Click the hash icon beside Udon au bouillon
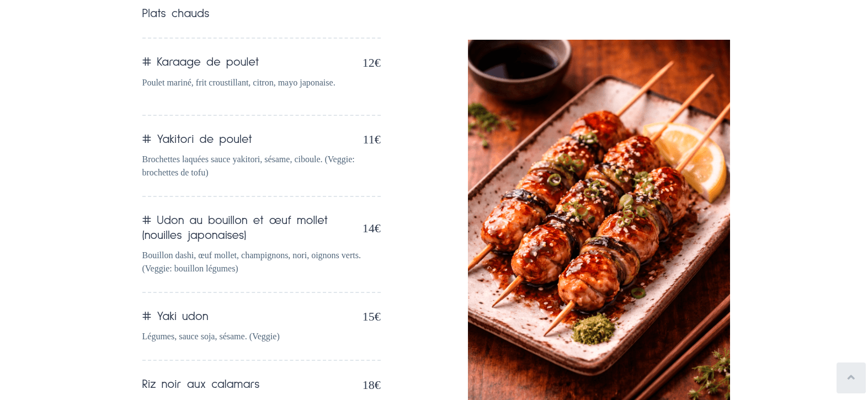 [x=146, y=221]
